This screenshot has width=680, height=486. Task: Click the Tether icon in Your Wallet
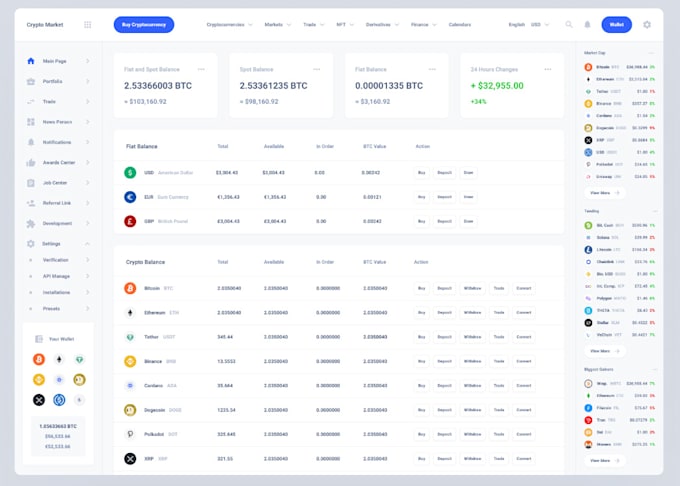(79, 359)
